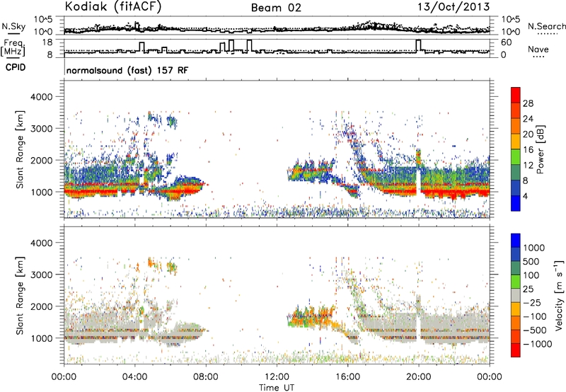Image resolution: width=566 pixels, height=392 pixels.
Task: Click the '16:00' time tick label
Action: pos(347,377)
